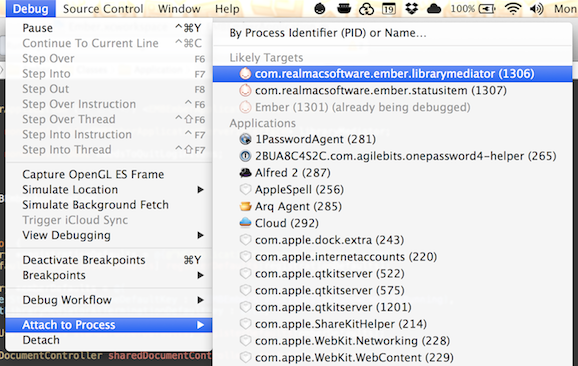The image size is (578, 366).
Task: Click the ember.statusitem process icon
Action: [x=245, y=90]
